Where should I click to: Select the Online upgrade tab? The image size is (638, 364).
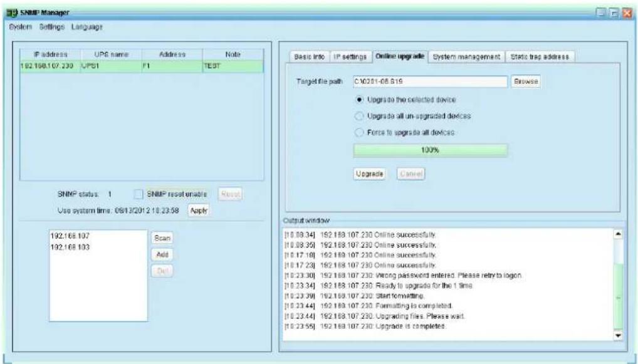[x=400, y=56]
